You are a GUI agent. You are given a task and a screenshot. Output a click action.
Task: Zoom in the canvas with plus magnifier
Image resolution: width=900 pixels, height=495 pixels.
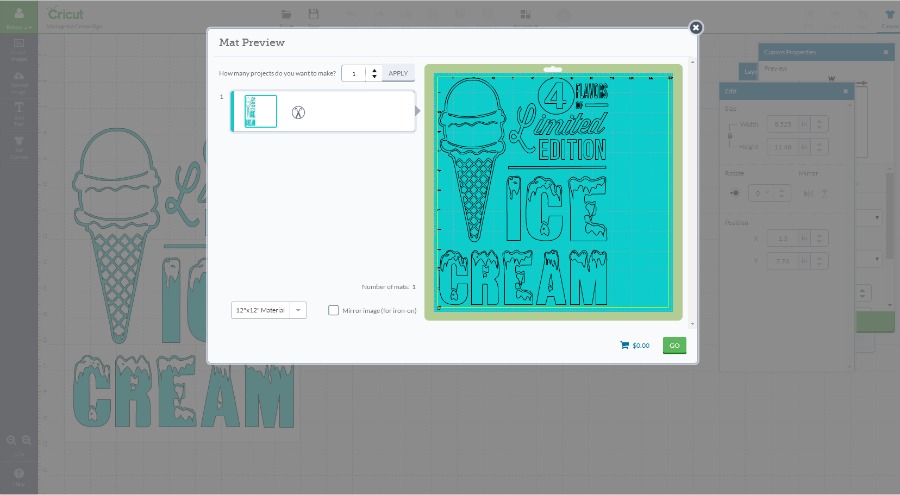[26, 440]
